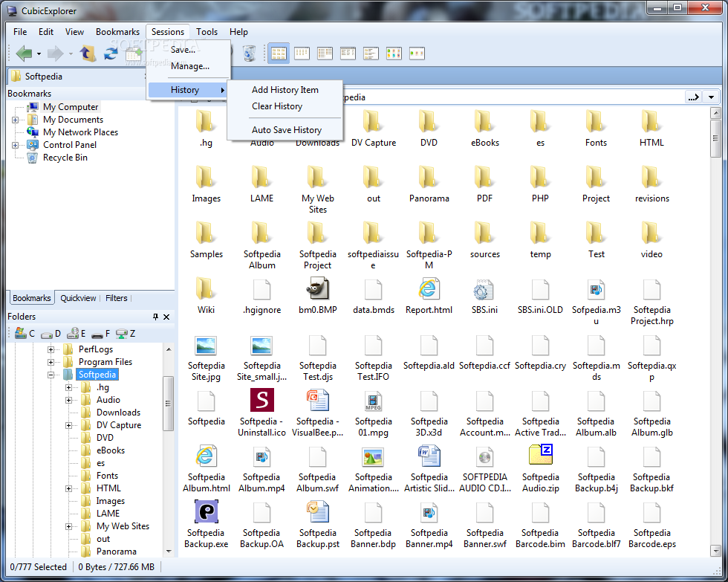This screenshot has width=728, height=582.
Task: Close the Folders panel
Action: pyautogui.click(x=166, y=317)
